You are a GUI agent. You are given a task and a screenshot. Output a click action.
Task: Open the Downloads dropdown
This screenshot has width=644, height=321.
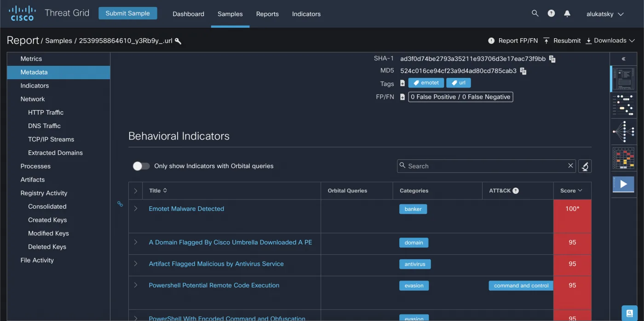[610, 41]
